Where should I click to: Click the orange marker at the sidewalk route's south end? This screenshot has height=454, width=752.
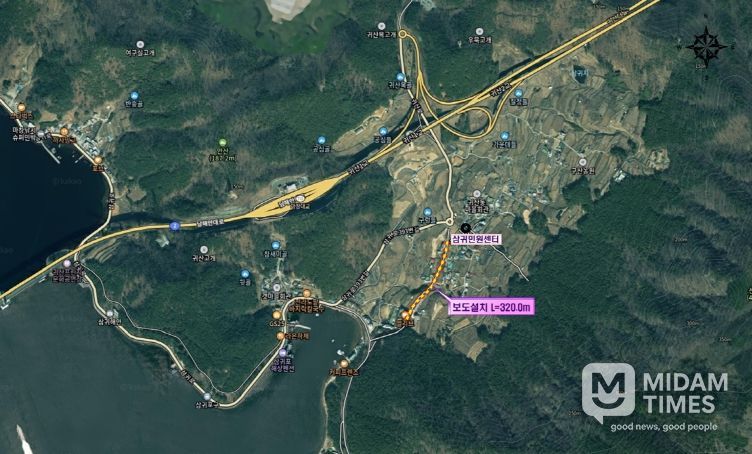407,315
